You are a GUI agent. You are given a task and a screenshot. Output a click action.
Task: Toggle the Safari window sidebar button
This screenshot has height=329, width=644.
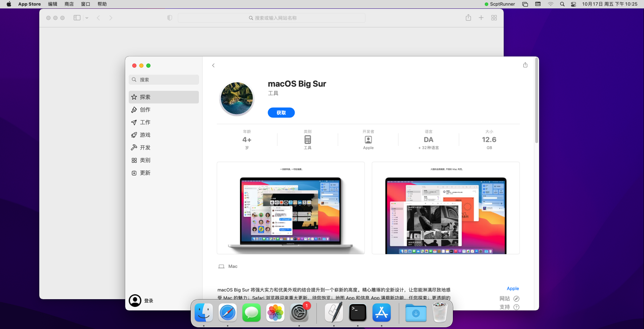(x=77, y=18)
